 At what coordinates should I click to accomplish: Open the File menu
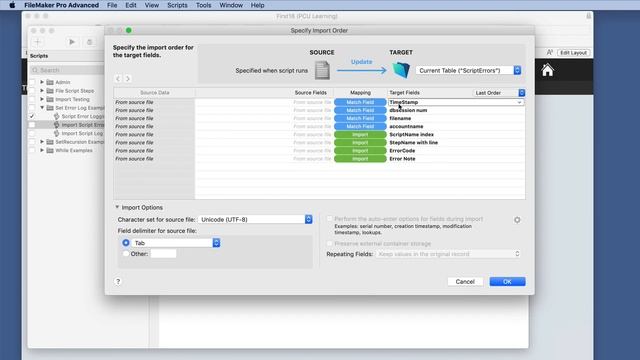pos(112,5)
